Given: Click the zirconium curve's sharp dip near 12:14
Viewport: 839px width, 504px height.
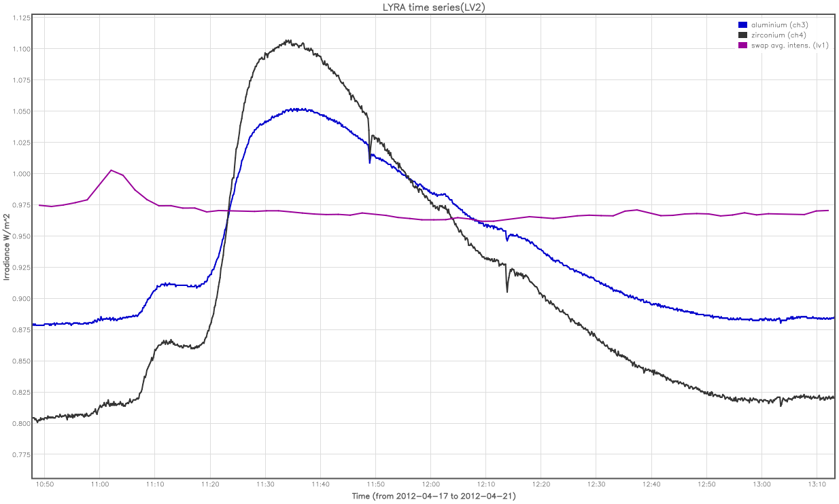Looking at the screenshot, I should [507, 291].
